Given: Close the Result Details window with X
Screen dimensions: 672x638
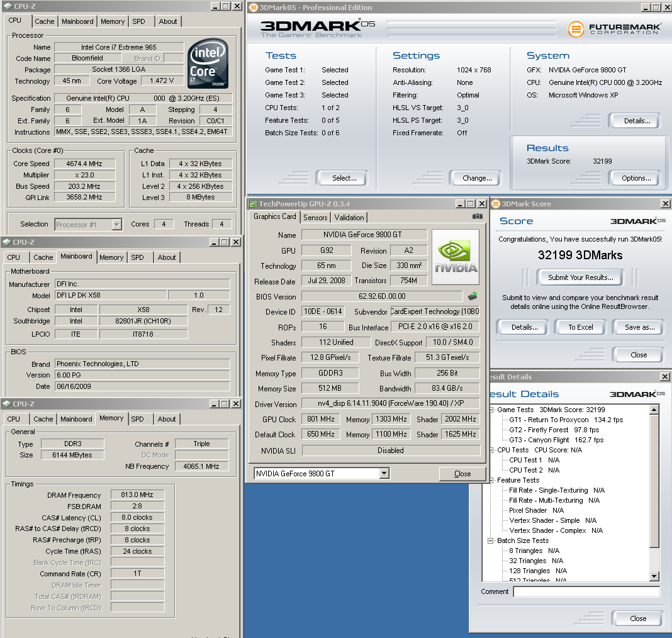Looking at the screenshot, I should click(x=664, y=377).
